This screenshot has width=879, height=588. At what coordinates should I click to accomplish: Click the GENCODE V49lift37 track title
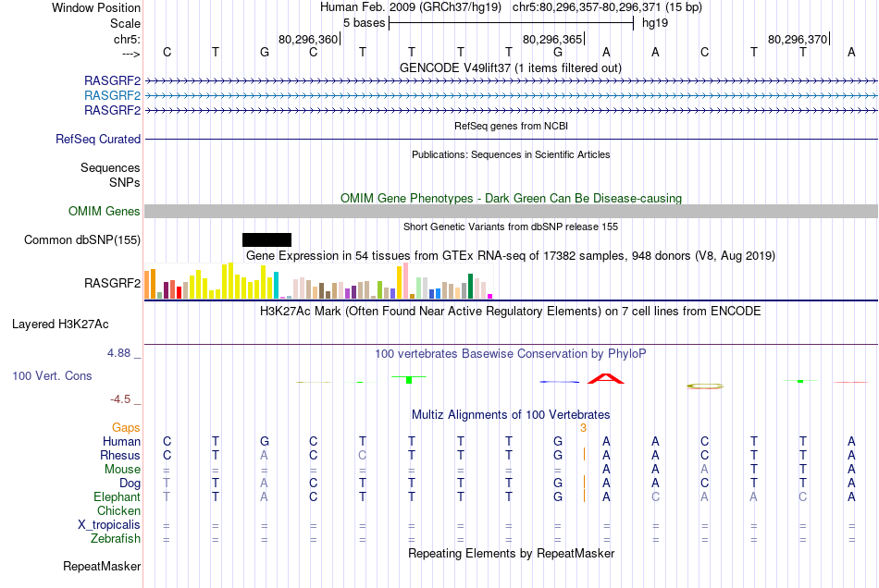coord(511,67)
